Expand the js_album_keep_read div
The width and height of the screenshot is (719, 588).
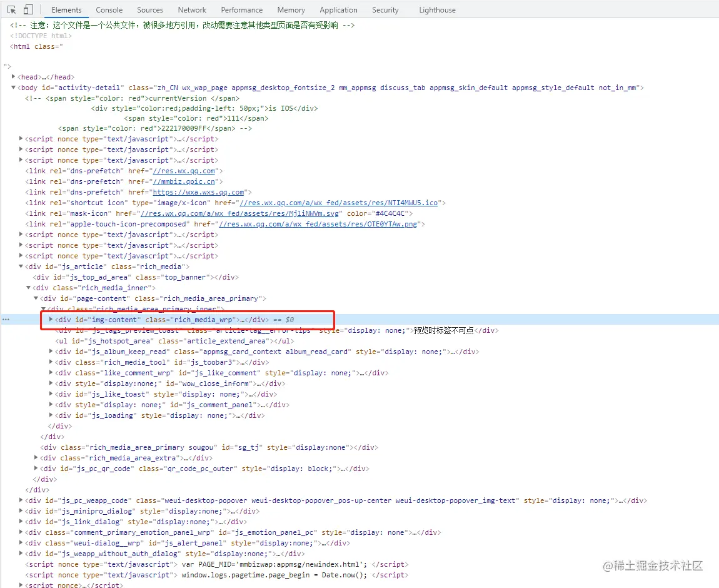point(51,352)
